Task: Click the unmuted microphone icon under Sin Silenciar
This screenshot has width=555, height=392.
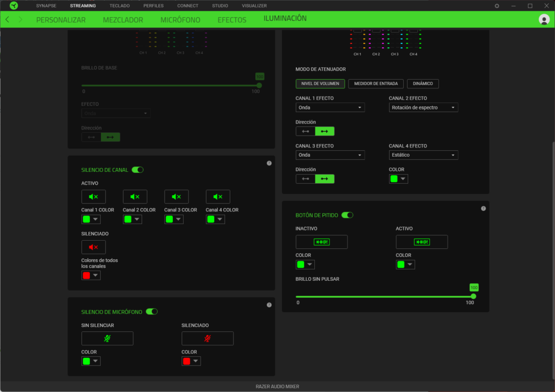Action: (x=107, y=338)
